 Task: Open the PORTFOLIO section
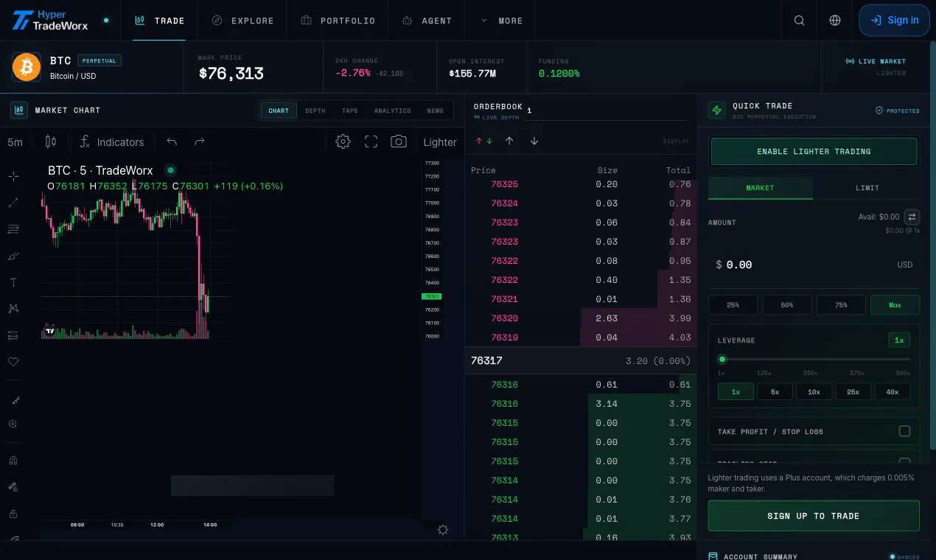point(338,21)
